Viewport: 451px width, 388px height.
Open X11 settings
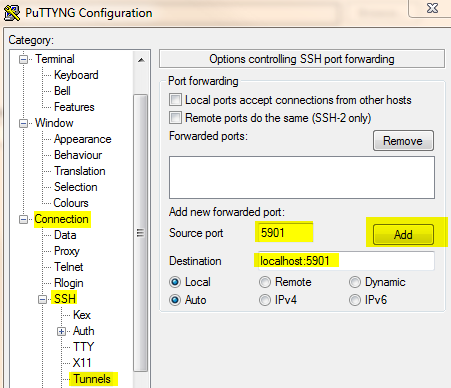tap(82, 363)
